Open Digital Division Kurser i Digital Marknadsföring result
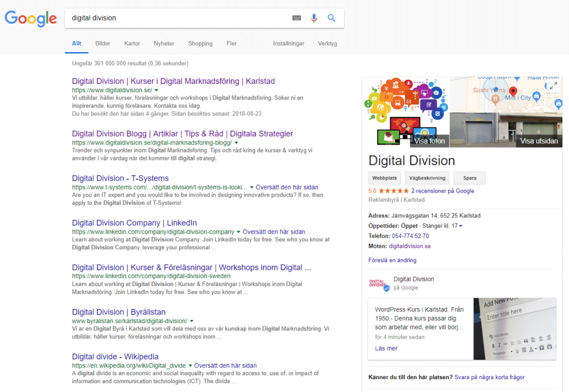Screen dimensions: 569x392 173,81
